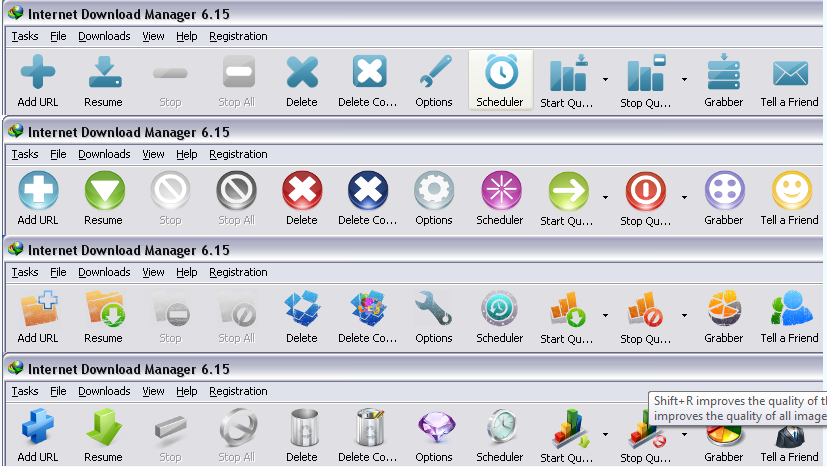Expand arrow beside orange-bars Stop Queue
827x467 pixels.
pyautogui.click(x=684, y=316)
